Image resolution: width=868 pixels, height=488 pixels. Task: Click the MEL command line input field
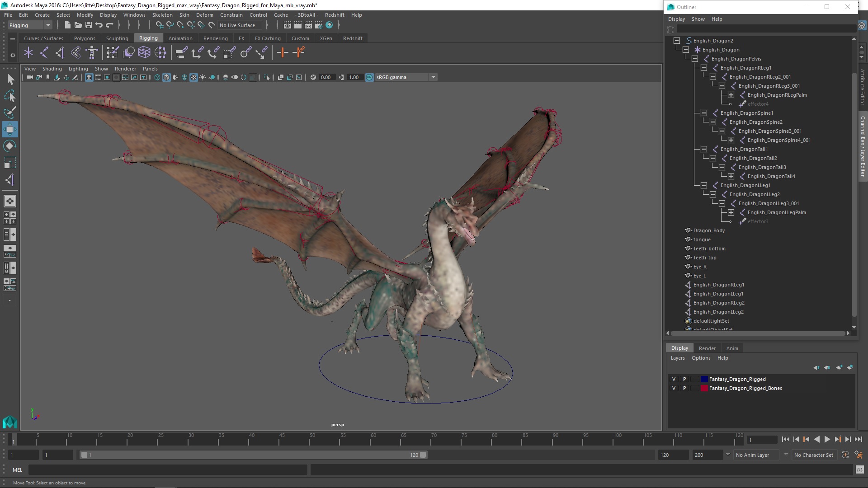tap(168, 470)
